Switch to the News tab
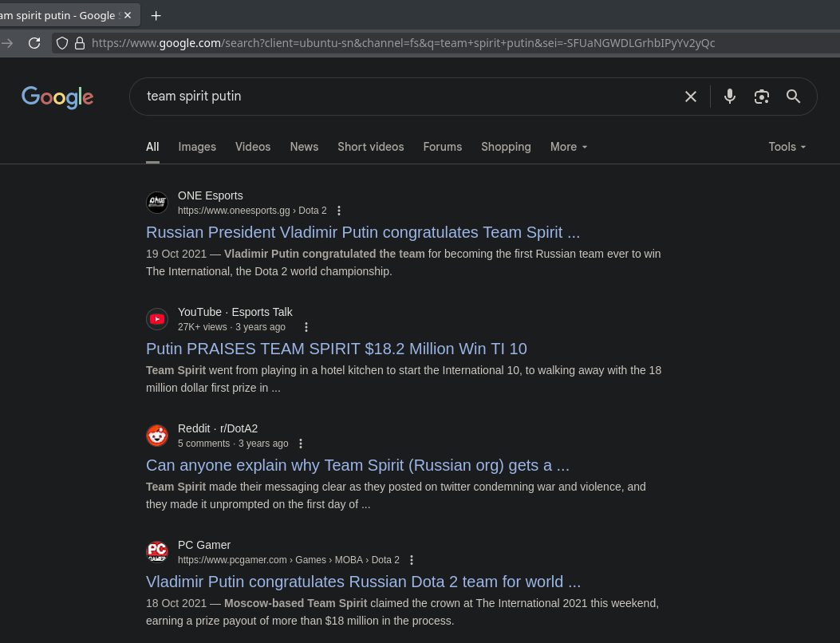The height and width of the screenshot is (643, 840). coord(304,147)
